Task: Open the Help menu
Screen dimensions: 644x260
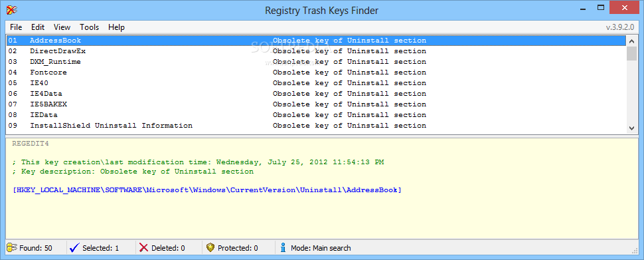Action: point(116,27)
